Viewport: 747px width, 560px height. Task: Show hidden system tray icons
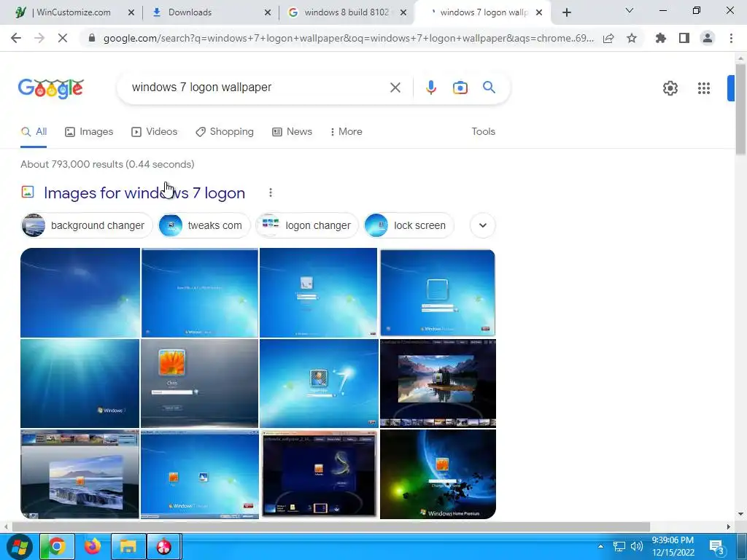(x=601, y=546)
